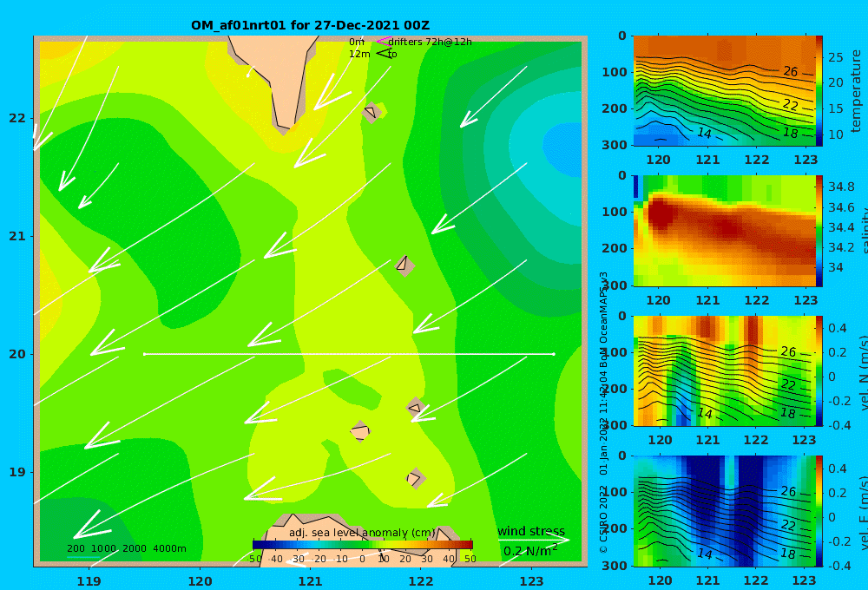The image size is (868, 590).
Task: Click latitude label 20 on map axis
Action: coord(17,354)
